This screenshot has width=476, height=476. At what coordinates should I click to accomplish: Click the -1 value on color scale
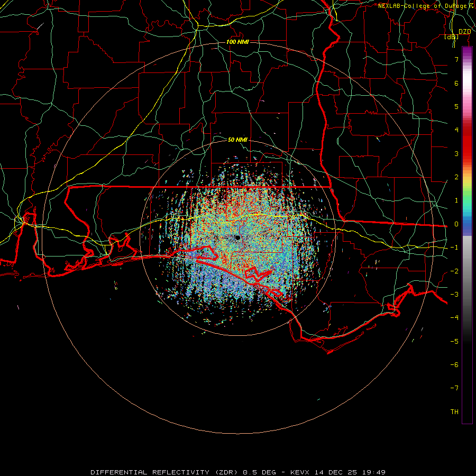click(454, 248)
